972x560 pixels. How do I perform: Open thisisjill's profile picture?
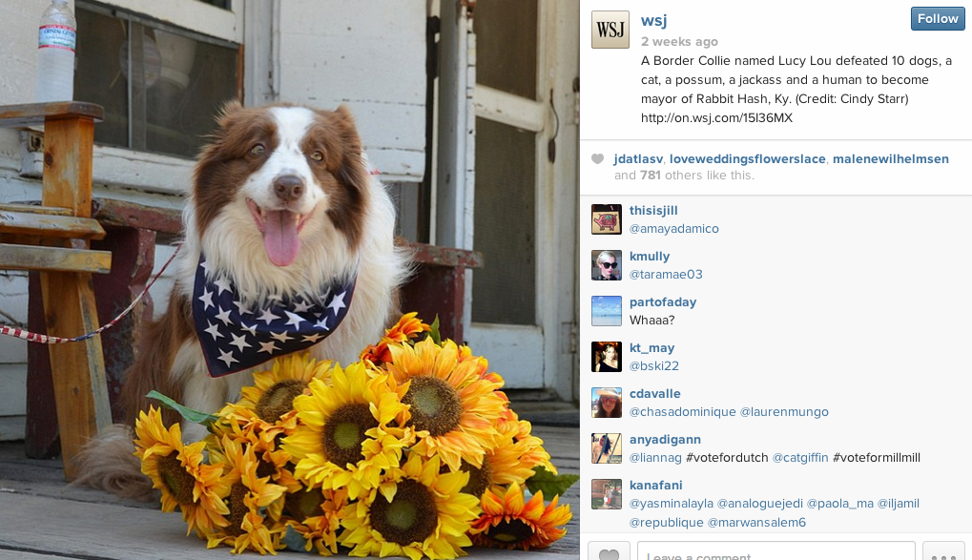(607, 219)
